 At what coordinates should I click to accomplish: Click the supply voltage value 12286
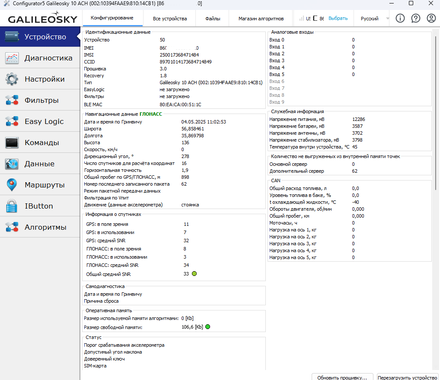tap(359, 119)
